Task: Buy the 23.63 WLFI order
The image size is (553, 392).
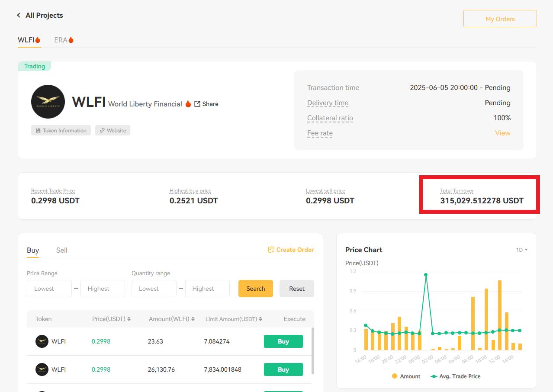Action: point(283,341)
